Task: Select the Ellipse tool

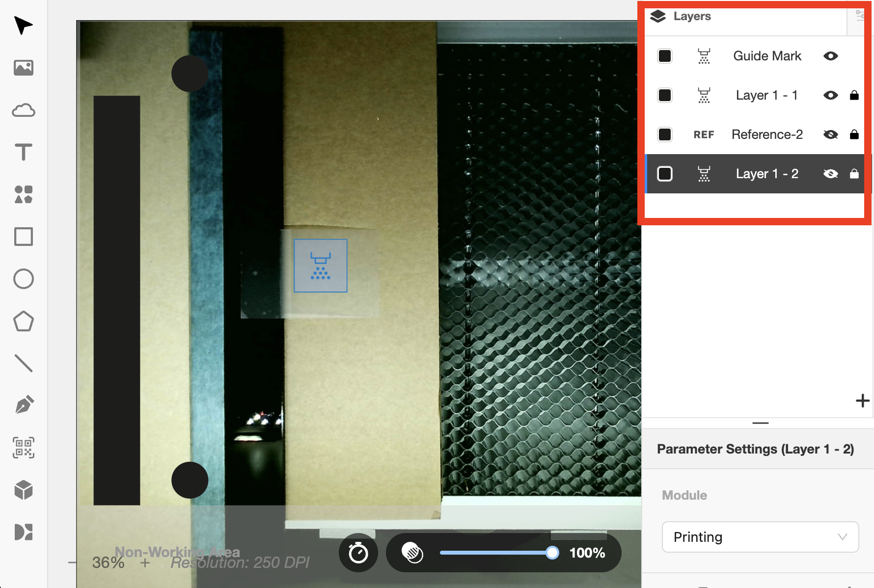Action: tap(24, 279)
